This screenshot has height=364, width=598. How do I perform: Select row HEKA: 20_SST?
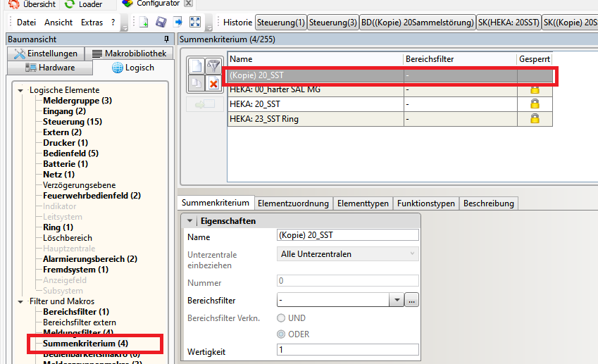(390, 104)
